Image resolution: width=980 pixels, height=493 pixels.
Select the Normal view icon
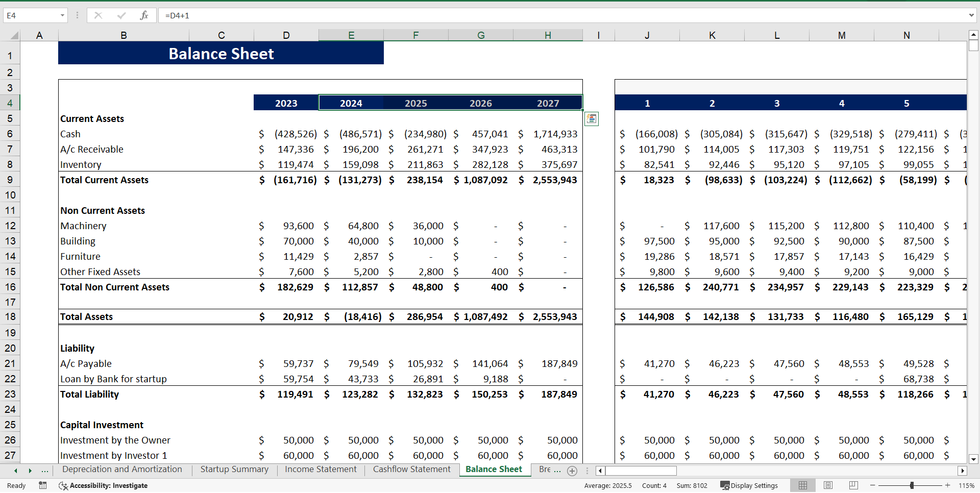[x=803, y=485]
